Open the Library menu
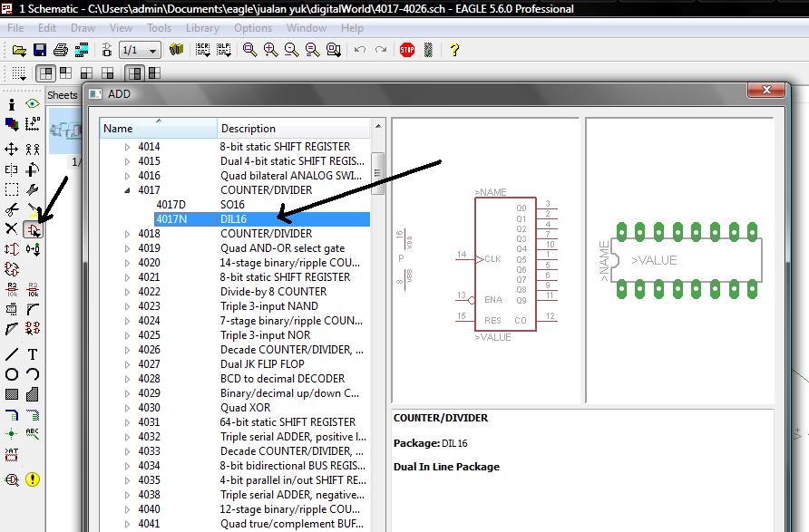809x532 pixels. pos(202,28)
